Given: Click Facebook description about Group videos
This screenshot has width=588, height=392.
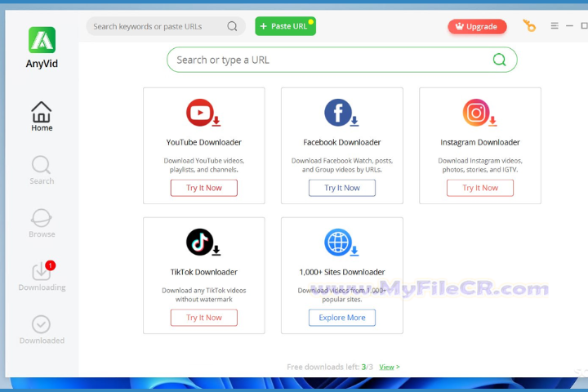Looking at the screenshot, I should pyautogui.click(x=342, y=165).
